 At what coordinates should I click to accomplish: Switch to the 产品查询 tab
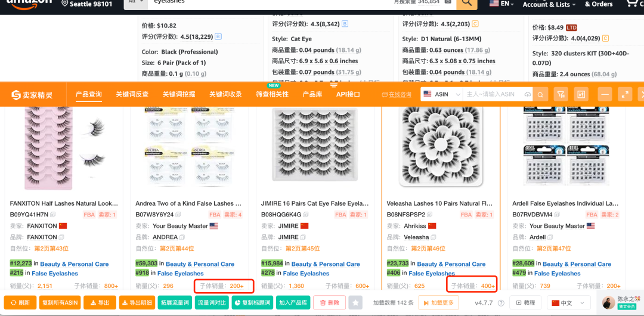click(89, 95)
